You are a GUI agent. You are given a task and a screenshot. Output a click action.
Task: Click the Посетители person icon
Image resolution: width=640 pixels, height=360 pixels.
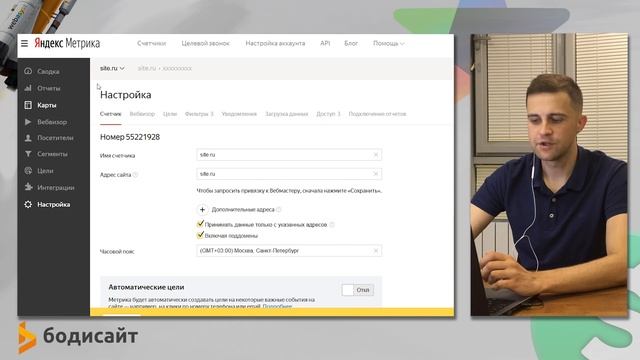(28, 138)
